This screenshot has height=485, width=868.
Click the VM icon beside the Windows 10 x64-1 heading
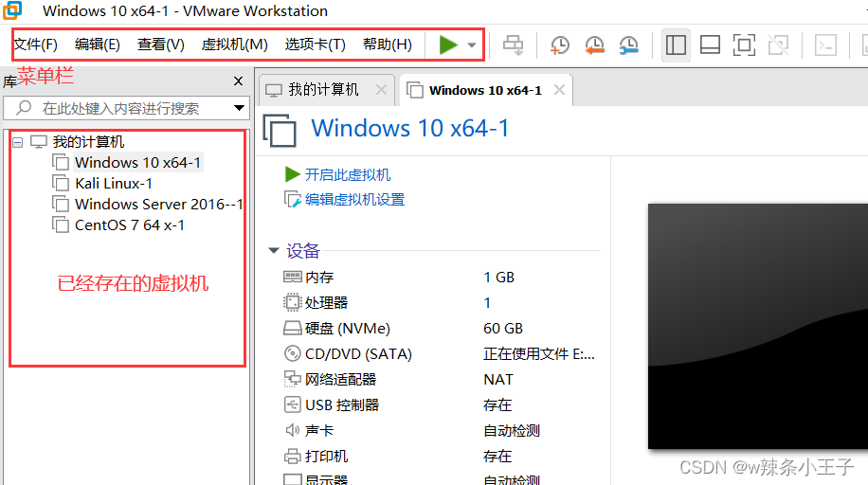point(279,130)
